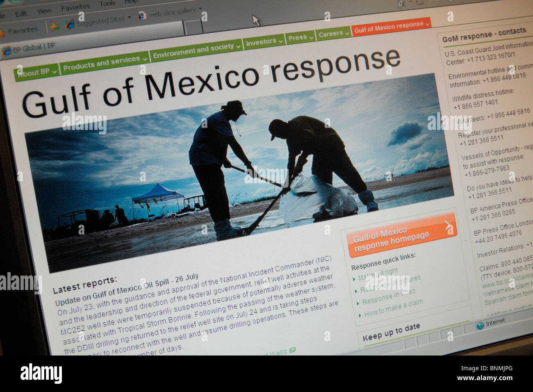Open the Tools menu
The width and height of the screenshot is (533, 392).
pos(107,4)
